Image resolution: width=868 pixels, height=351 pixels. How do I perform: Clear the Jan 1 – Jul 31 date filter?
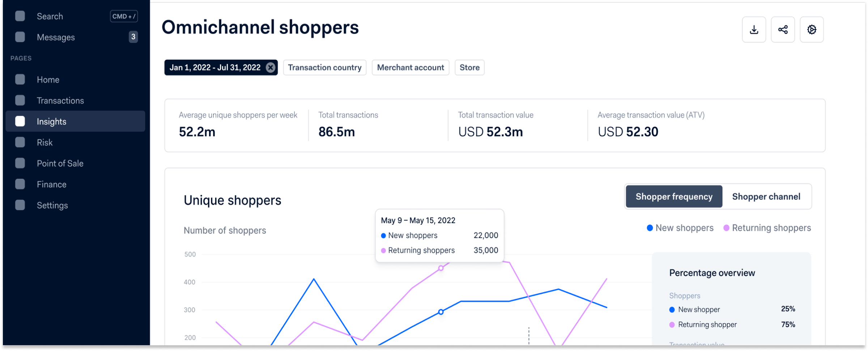270,67
